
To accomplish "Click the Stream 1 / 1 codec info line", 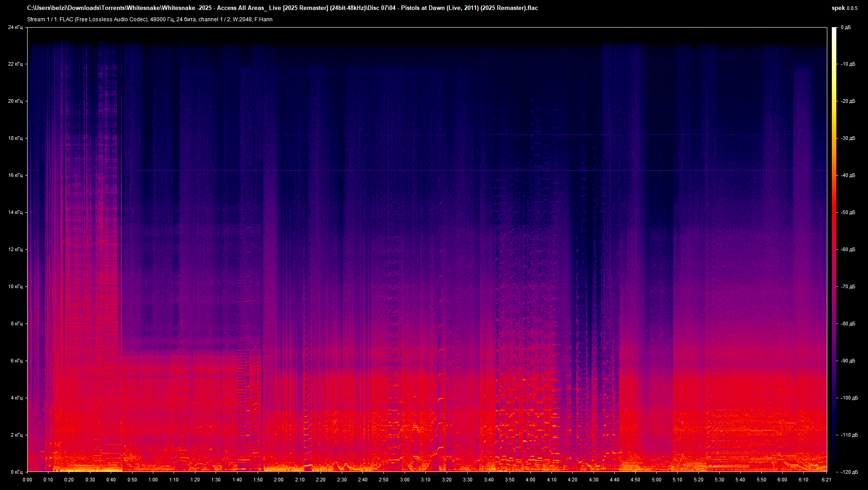I will pyautogui.click(x=150, y=19).
